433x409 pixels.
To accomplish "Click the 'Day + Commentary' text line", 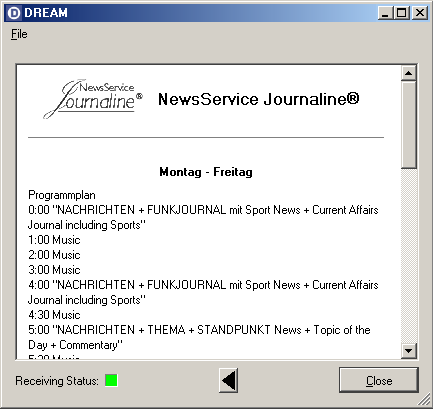I will pos(75,345).
